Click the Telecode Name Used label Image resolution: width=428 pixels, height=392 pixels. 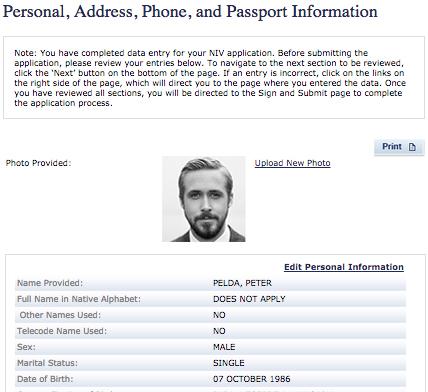[x=62, y=331]
